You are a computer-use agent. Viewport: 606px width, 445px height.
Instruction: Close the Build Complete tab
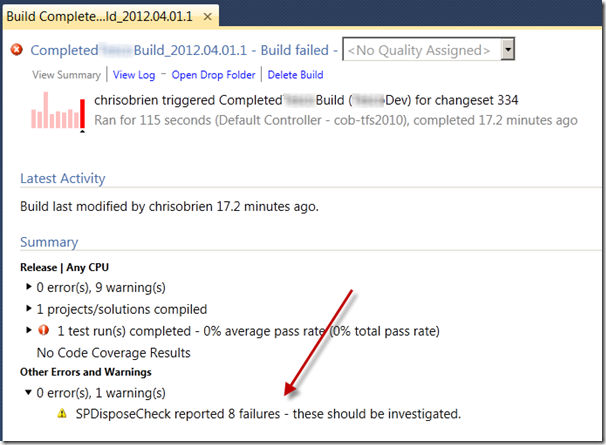tap(208, 17)
